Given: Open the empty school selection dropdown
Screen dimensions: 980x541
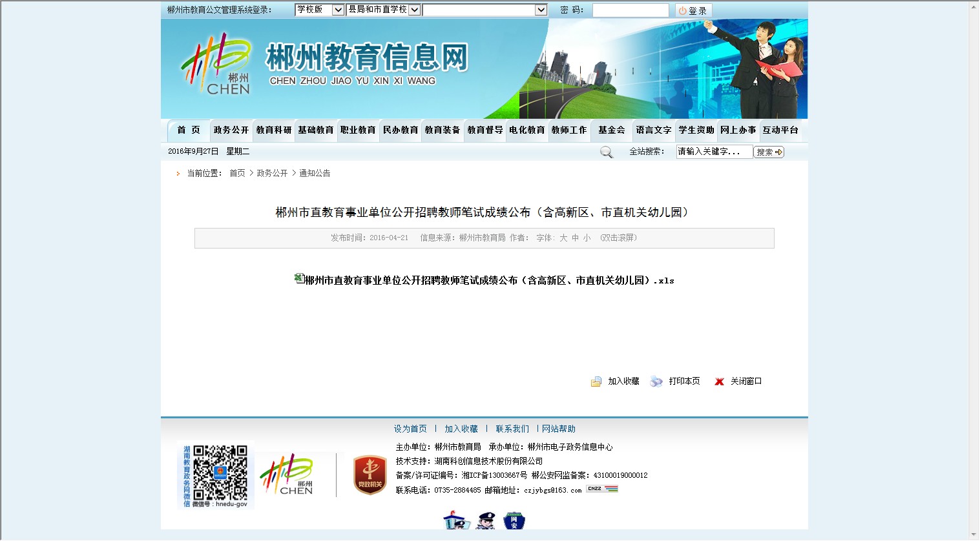Looking at the screenshot, I should point(485,10).
